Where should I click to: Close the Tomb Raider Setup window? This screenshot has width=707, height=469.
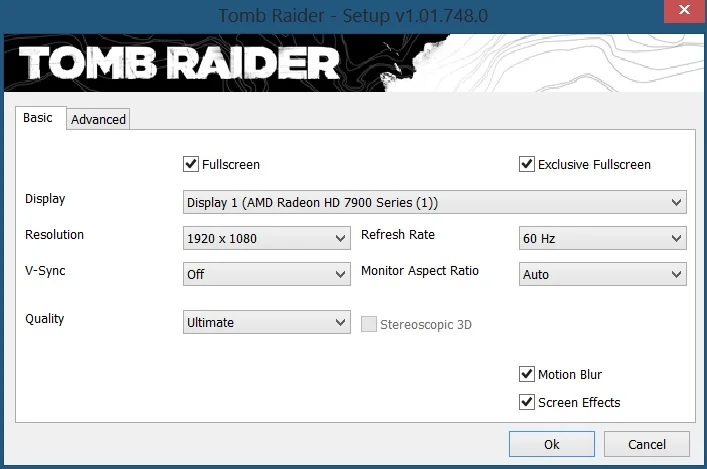[x=684, y=10]
